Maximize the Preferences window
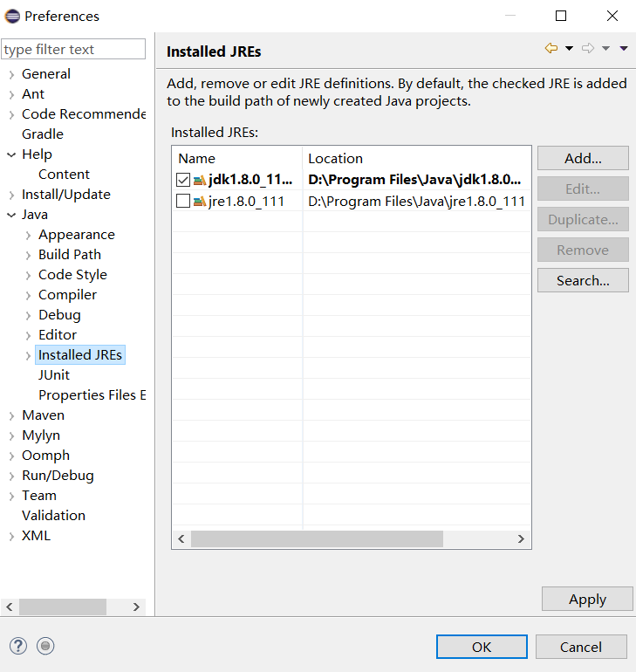Screen dimensions: 636x672 click(561, 16)
